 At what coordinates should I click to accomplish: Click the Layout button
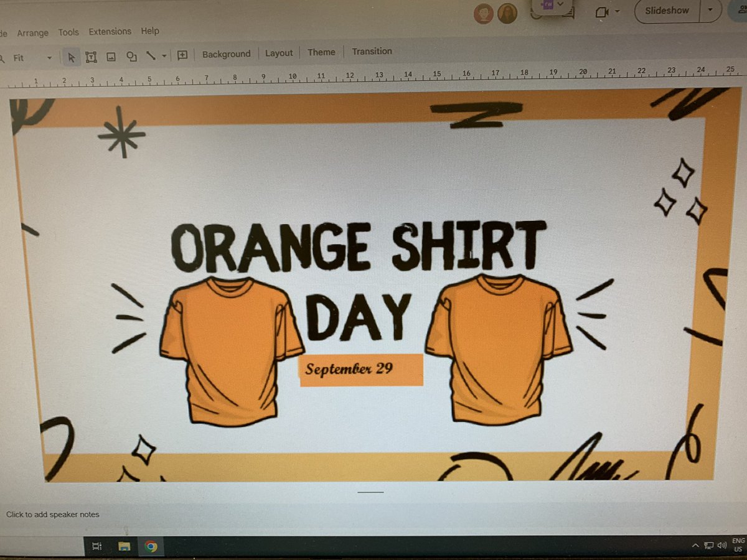(x=279, y=53)
